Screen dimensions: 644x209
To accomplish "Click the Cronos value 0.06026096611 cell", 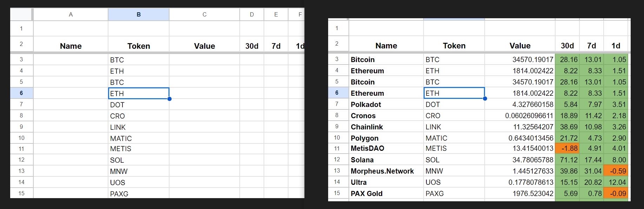I will tap(520, 116).
